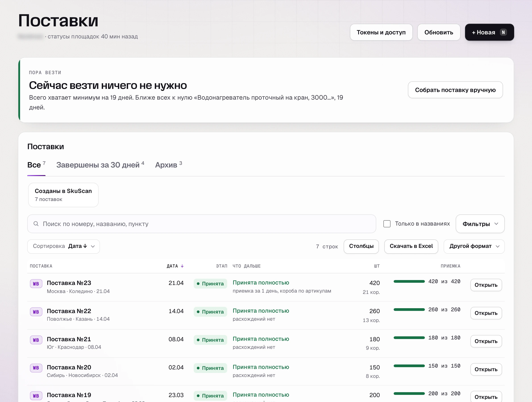Screen dimensions: 532x402
Task: Click Сибирь · Новосибирск · 02.04 text
Action: point(82,375)
